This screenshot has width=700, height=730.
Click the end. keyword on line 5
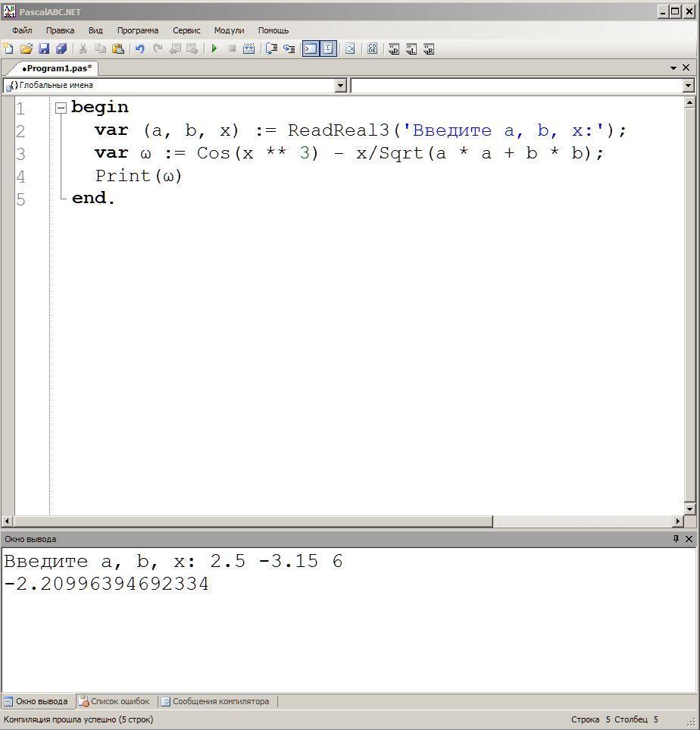pyautogui.click(x=93, y=199)
